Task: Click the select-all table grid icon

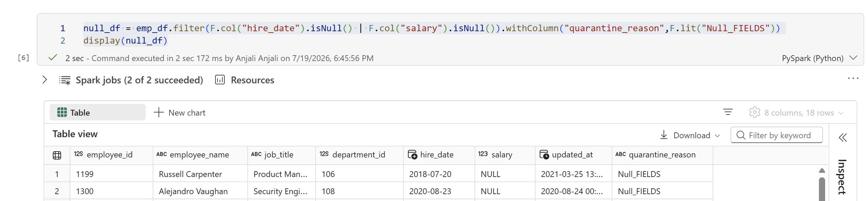Action: click(x=57, y=155)
